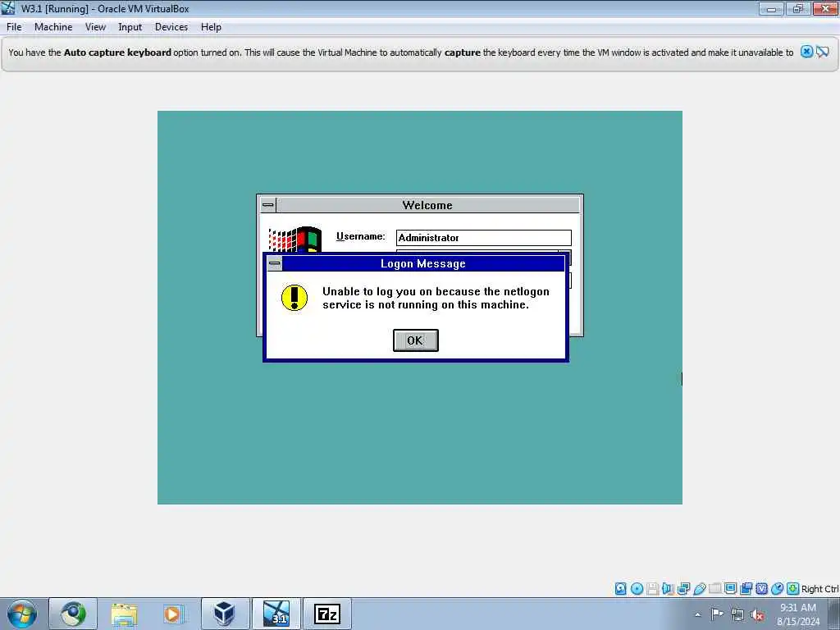Image resolution: width=840 pixels, height=630 pixels.
Task: Show hidden system tray icons
Action: (x=697, y=614)
